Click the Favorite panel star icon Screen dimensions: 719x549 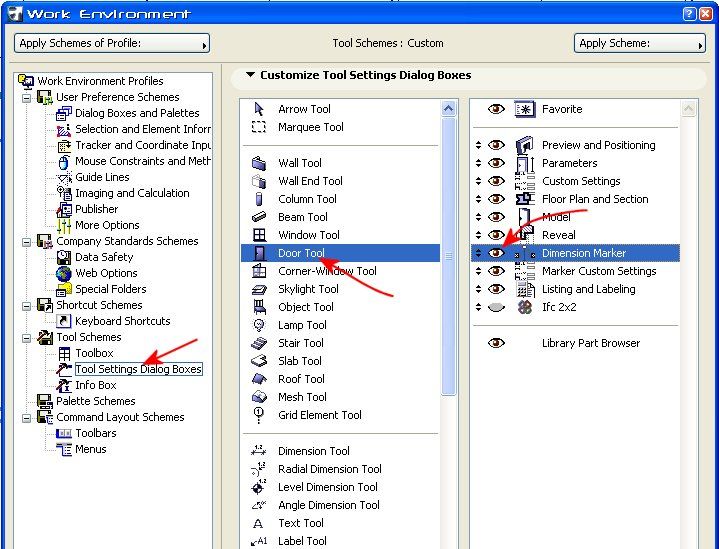(525, 109)
